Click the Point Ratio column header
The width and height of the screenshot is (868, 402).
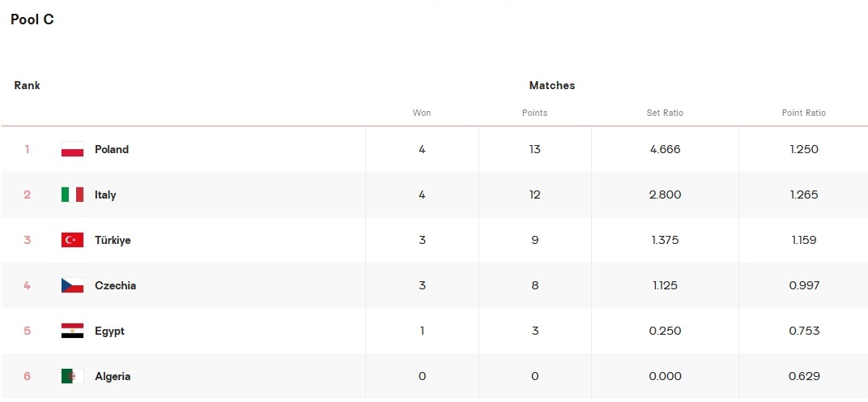click(x=804, y=113)
